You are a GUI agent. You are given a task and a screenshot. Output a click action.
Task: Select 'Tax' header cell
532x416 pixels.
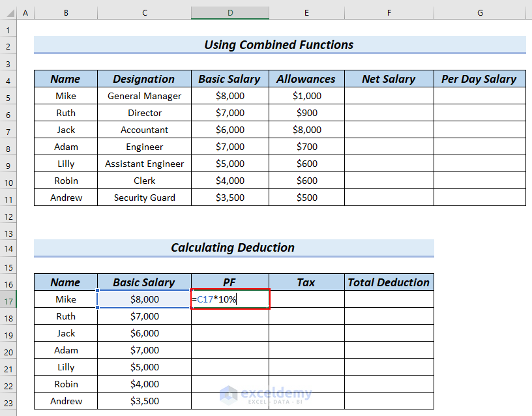tap(306, 282)
